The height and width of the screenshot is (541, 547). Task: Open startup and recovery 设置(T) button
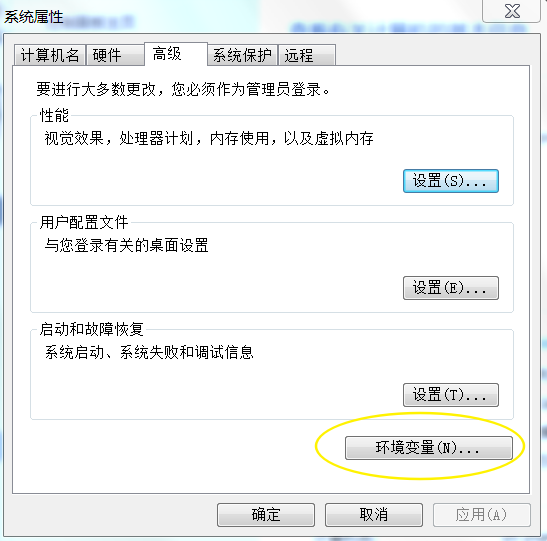451,395
